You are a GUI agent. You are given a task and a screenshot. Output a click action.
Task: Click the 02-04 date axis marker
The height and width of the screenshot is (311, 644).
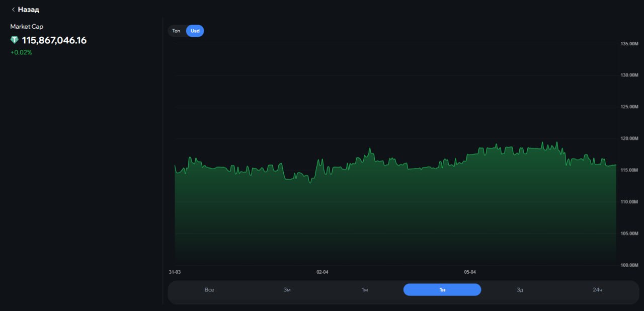(322, 272)
